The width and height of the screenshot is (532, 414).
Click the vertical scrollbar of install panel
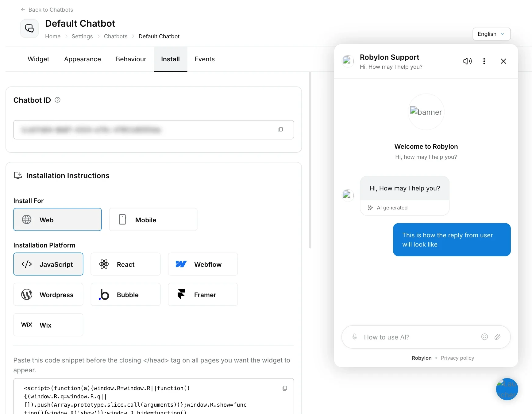point(310,159)
